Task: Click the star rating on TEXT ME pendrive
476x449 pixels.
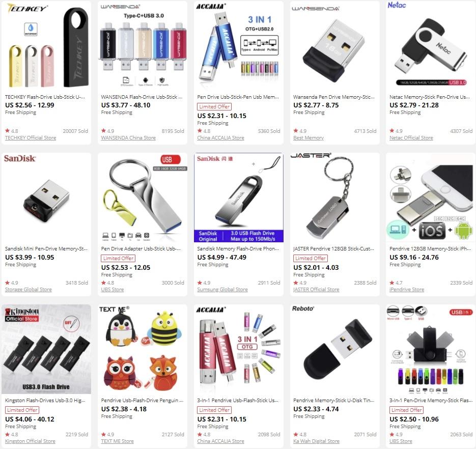Action: pyautogui.click(x=107, y=434)
